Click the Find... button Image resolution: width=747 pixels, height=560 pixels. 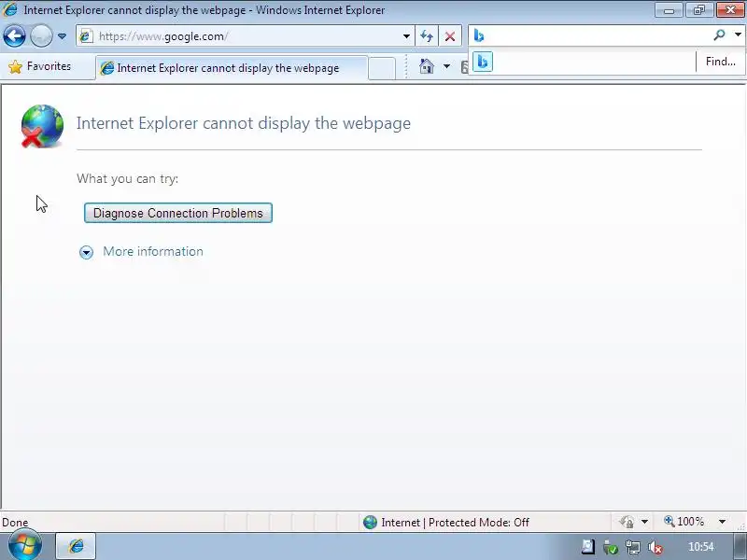click(720, 62)
